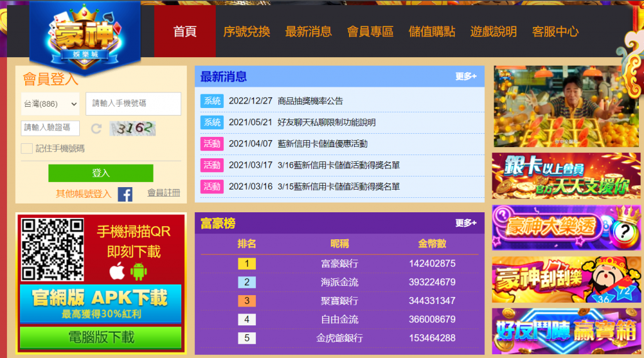This screenshot has width=644, height=358.
Task: Open 好友鬥陣贏寶箱 banner
Action: coord(566,332)
